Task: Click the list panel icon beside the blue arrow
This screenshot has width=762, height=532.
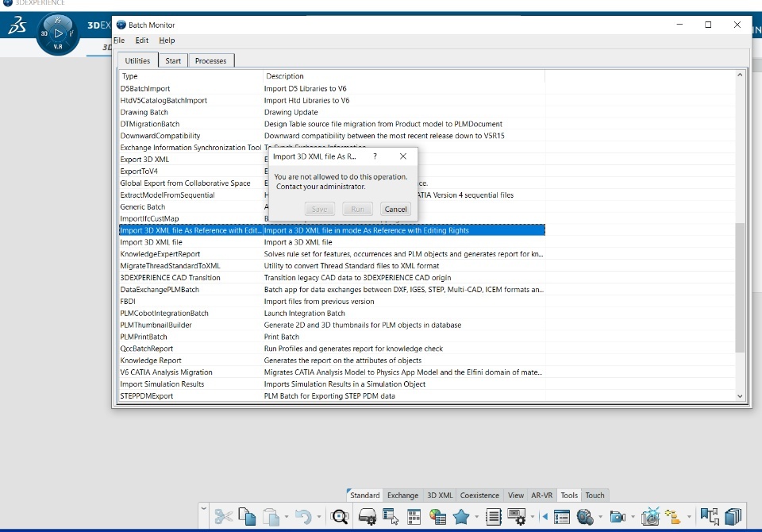Action: (x=562, y=516)
